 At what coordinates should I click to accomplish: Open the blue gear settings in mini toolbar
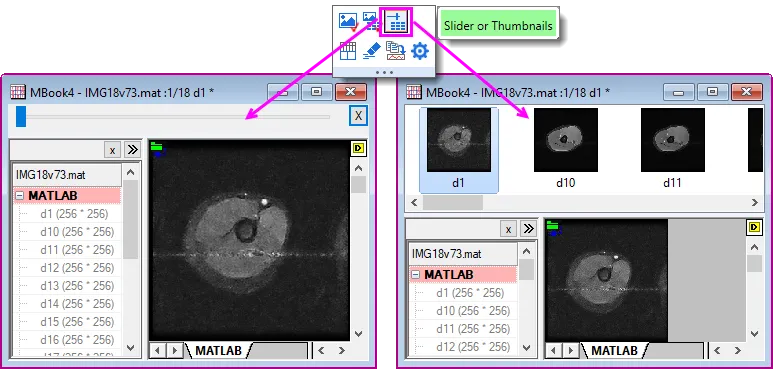point(420,51)
